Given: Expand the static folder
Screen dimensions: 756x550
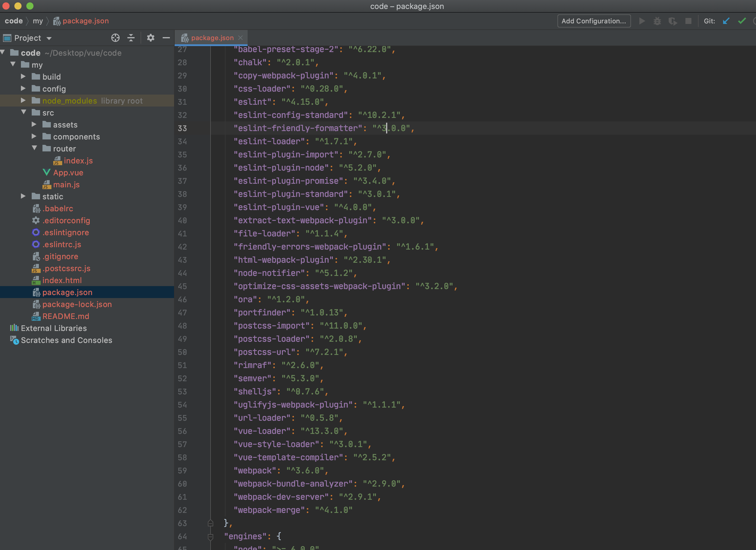Looking at the screenshot, I should (23, 196).
